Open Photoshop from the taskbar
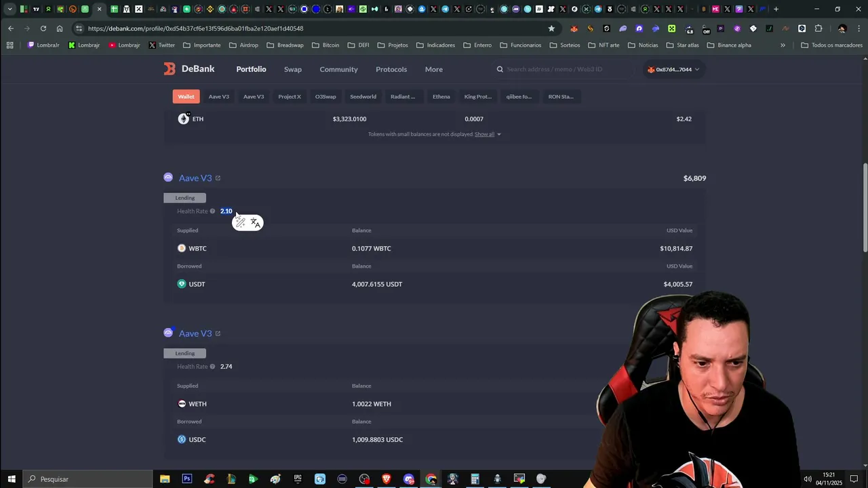The width and height of the screenshot is (868, 488). point(187,479)
